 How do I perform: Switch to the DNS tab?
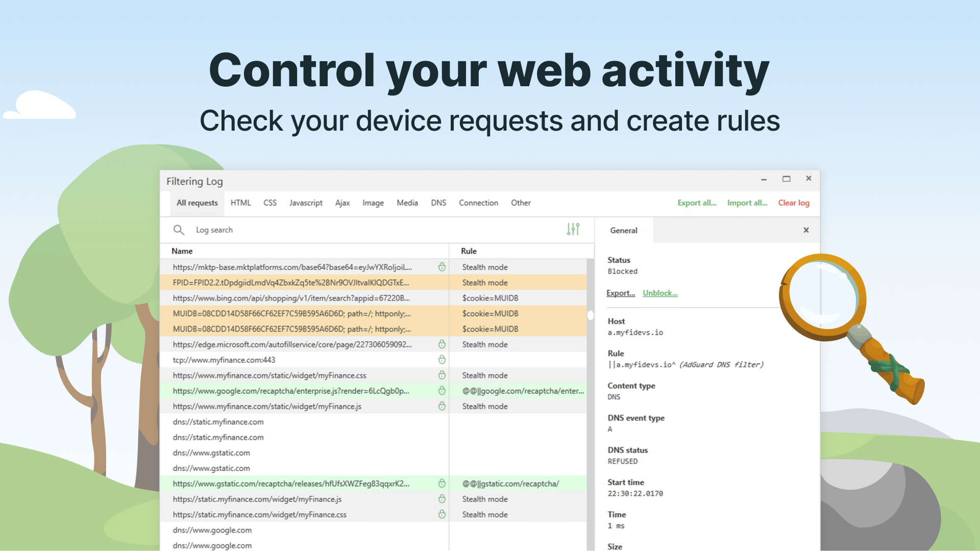coord(438,203)
